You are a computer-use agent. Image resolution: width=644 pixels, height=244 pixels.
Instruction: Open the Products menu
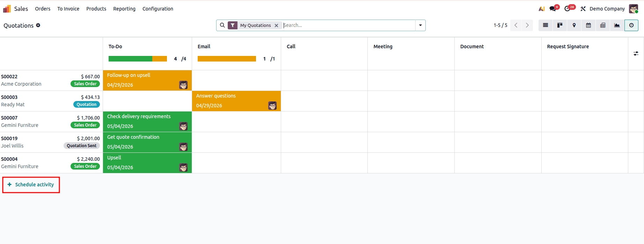[x=96, y=9]
